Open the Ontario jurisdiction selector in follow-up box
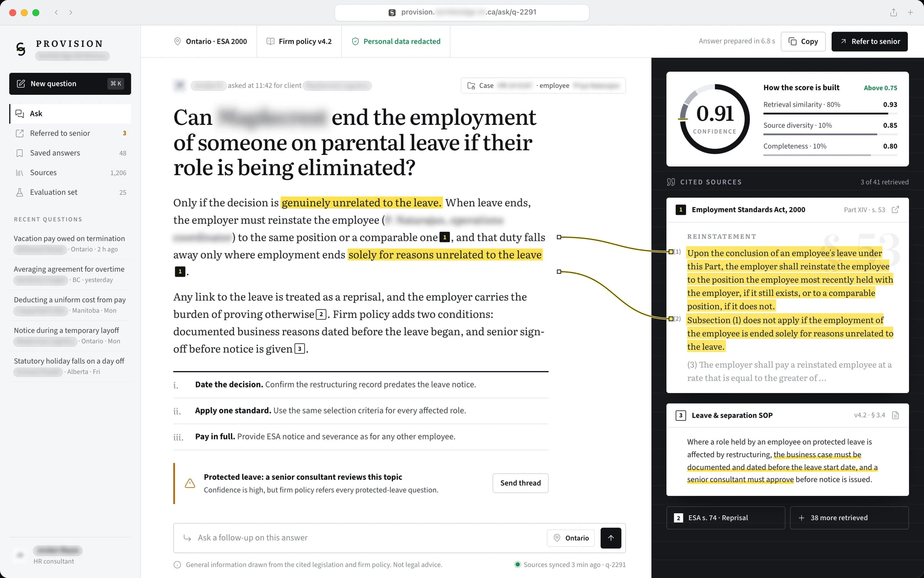This screenshot has height=578, width=924. pos(571,538)
